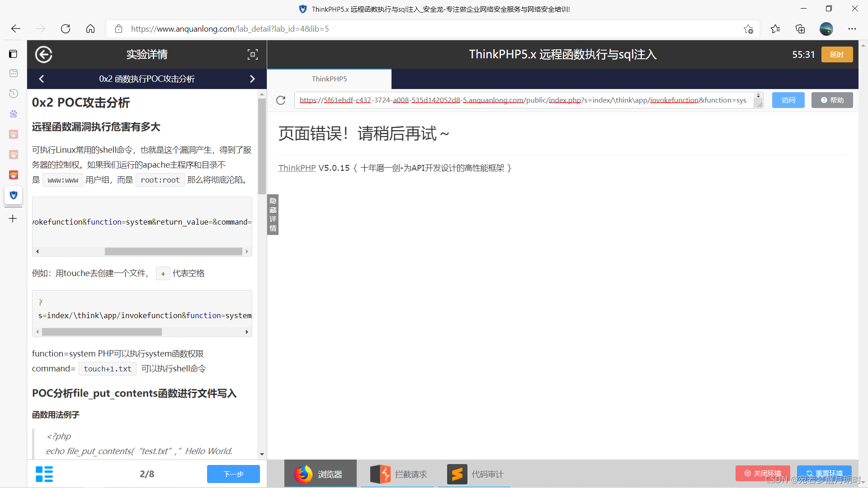Click the circular back arrow beside 实验详情
This screenshot has height=488, width=868.
(43, 55)
